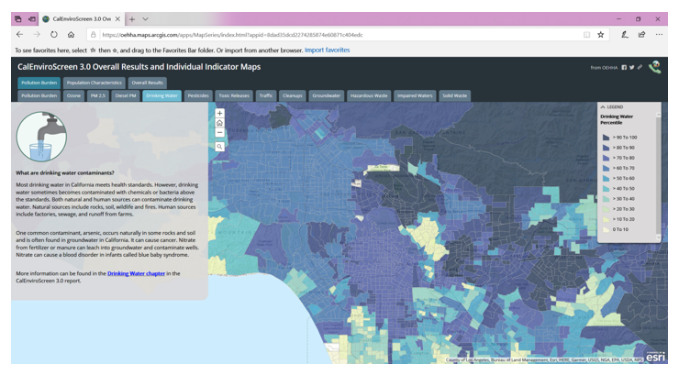The image size is (686, 374).
Task: Open the Drinking Water chapter link
Action: click(x=136, y=273)
